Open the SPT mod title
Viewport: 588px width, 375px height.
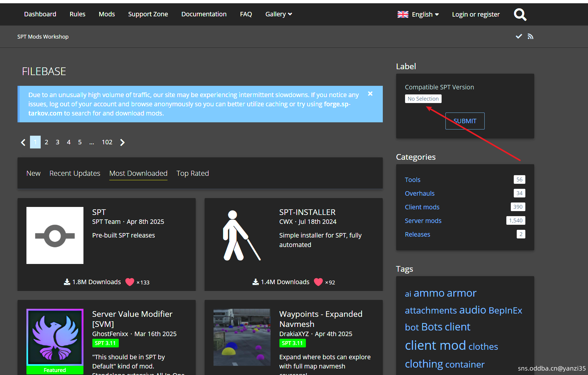coord(99,212)
